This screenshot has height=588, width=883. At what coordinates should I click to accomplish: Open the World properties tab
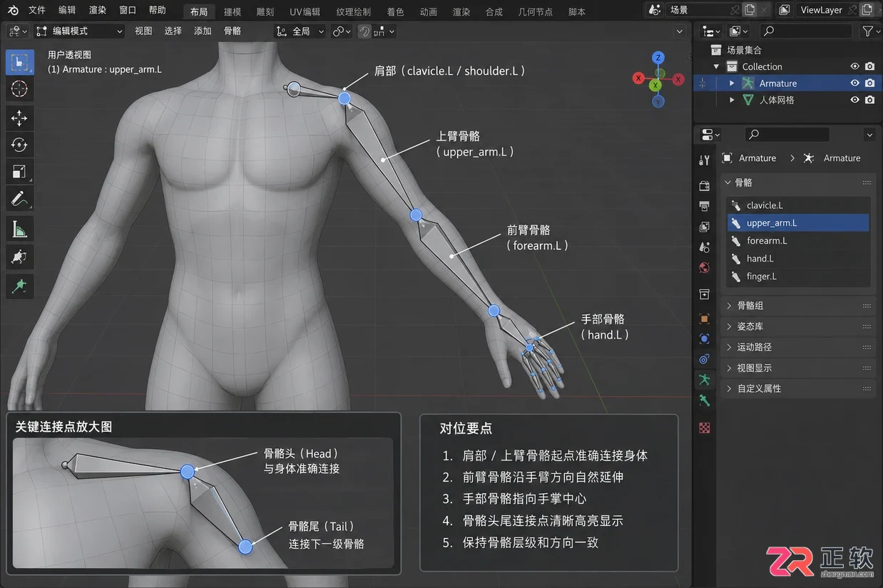point(705,268)
